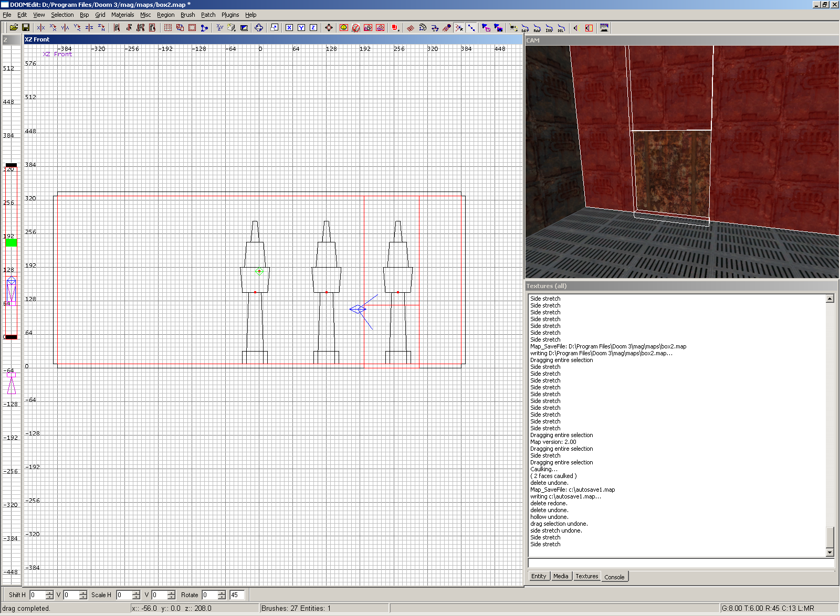The image size is (840, 616).
Task: Decrease Scale H value with down arrow
Action: click(136, 597)
